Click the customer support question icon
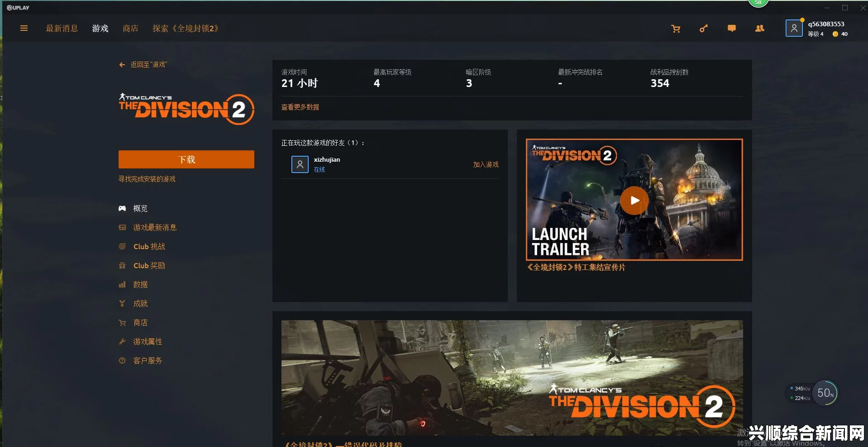The width and height of the screenshot is (868, 447). click(x=122, y=360)
